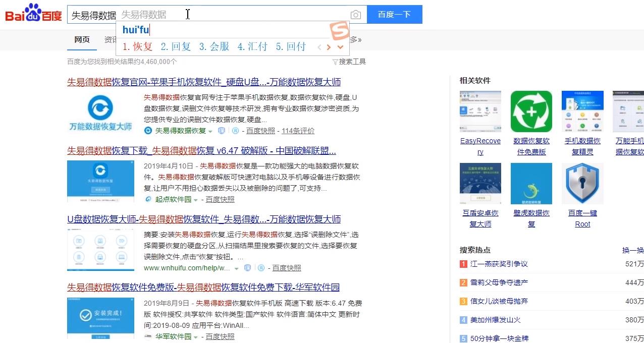Open result 失易得数据恢复软件免费版 华军软件园
The height and width of the screenshot is (343, 644).
[x=203, y=287]
